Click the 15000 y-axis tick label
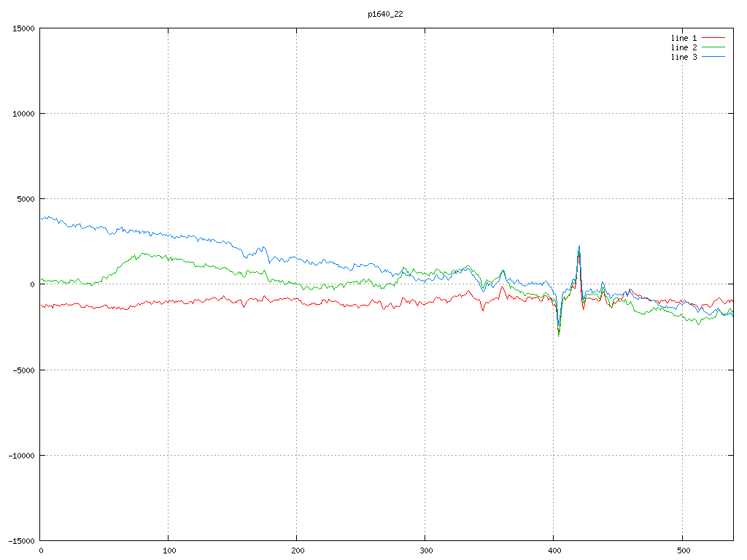 point(23,28)
